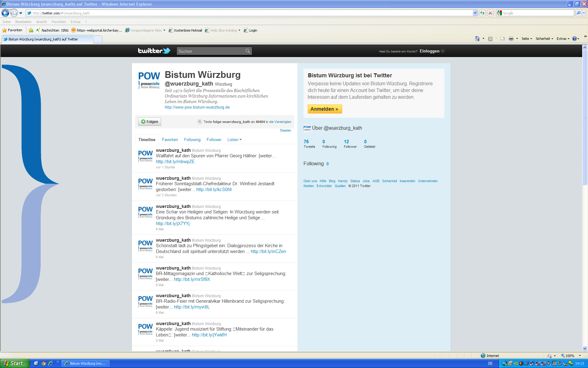Click the Favoriten star icon
Viewport: 588px width, 368px height.
pyautogui.click(x=4, y=30)
